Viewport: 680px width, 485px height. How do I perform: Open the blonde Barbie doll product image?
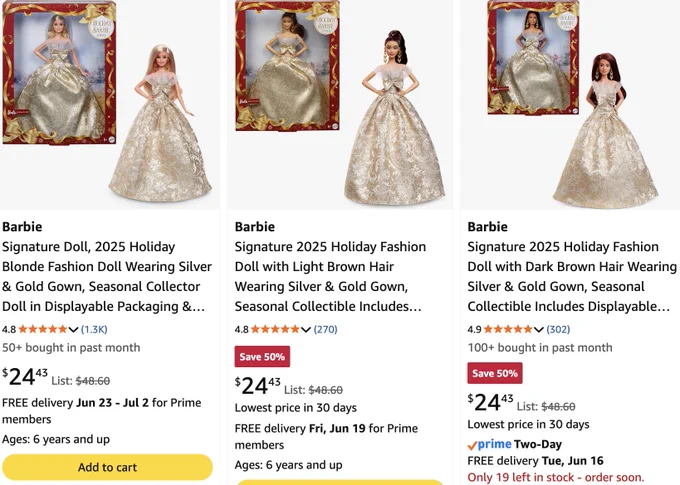[110, 105]
